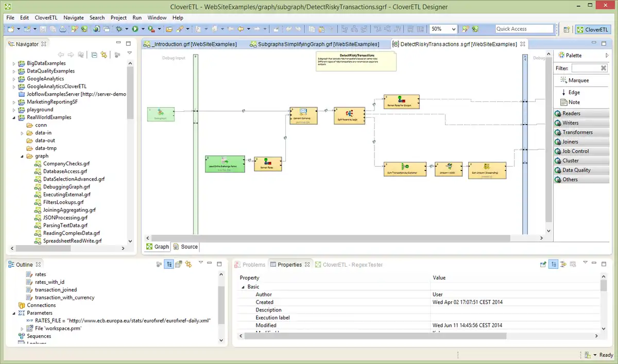Open the CloverETL menu

click(46, 18)
